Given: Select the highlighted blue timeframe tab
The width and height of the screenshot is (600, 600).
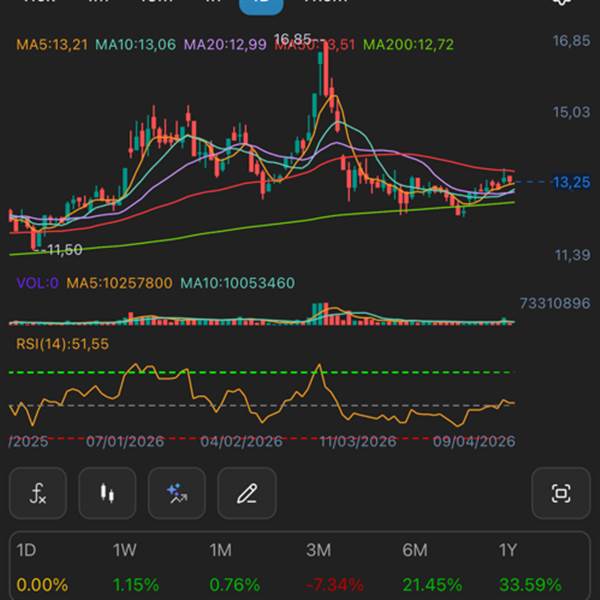Looking at the screenshot, I should pyautogui.click(x=261, y=4).
